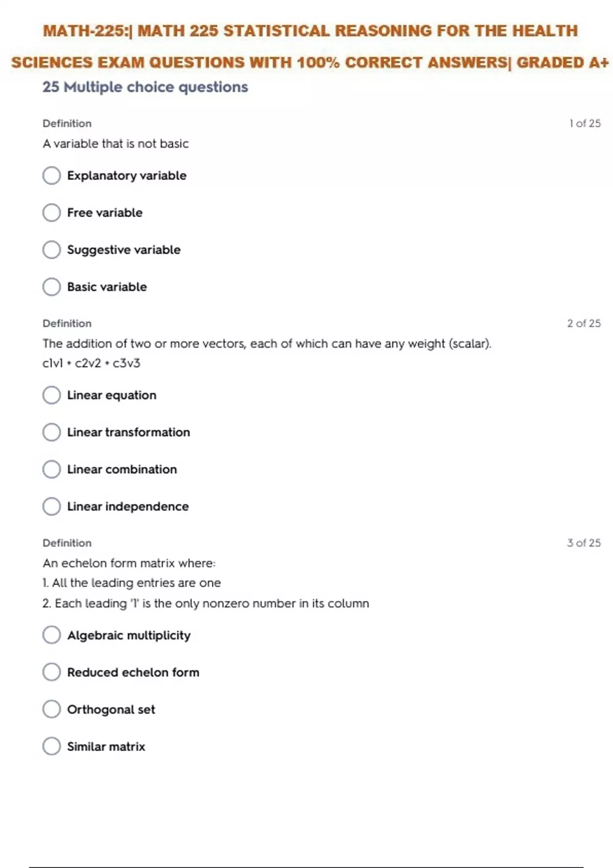This screenshot has height=868, width=613.
Task: Choose the 'Similar matrix' option
Action: [x=52, y=746]
